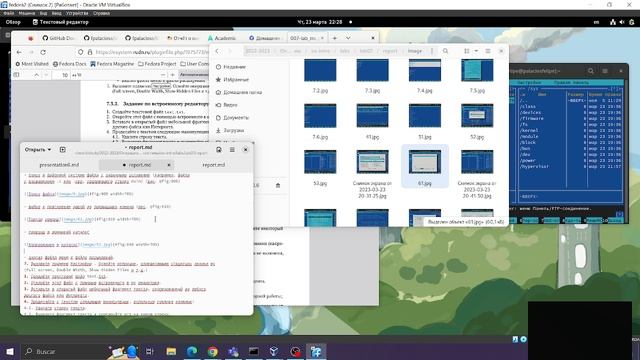Expand the list-all-tabs chevron in Firefox
640x360 pixels.
point(348,38)
